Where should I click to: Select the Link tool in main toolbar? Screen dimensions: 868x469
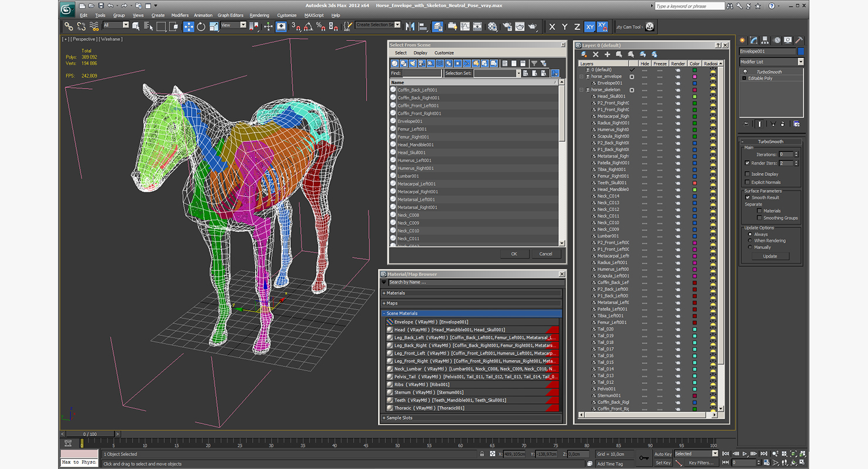[69, 26]
